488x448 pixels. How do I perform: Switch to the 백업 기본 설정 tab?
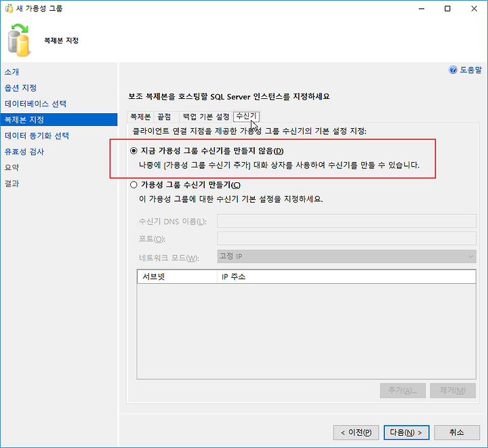point(206,117)
